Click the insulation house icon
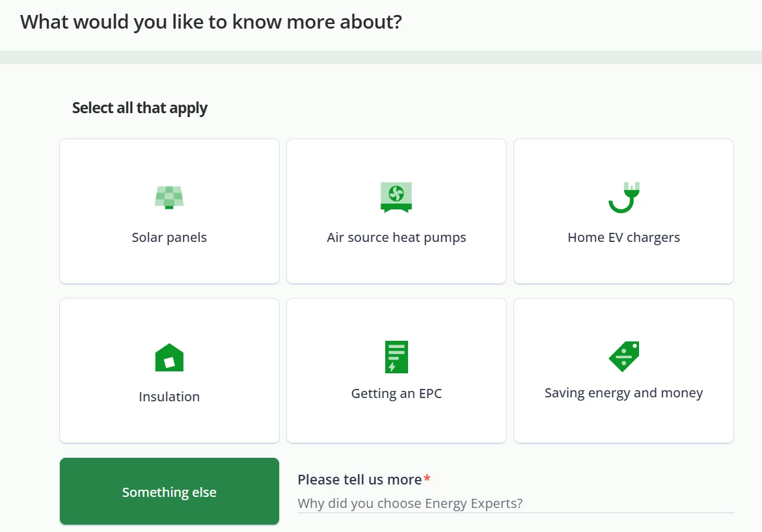 click(x=169, y=358)
